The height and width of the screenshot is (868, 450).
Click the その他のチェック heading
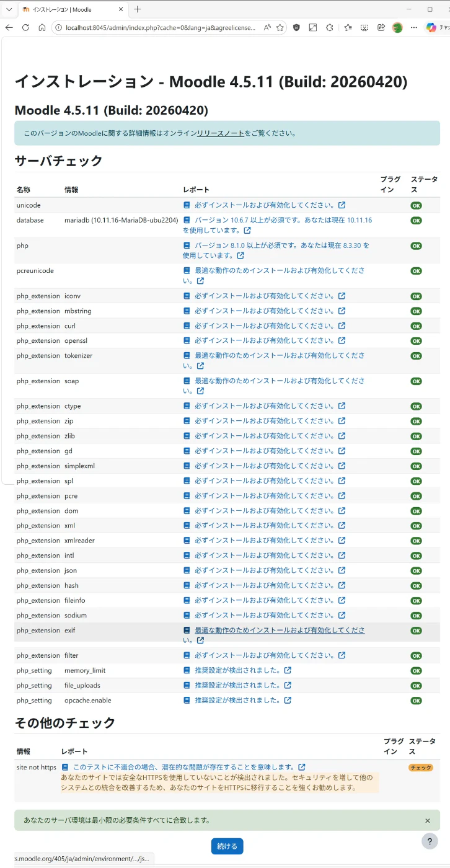65,723
